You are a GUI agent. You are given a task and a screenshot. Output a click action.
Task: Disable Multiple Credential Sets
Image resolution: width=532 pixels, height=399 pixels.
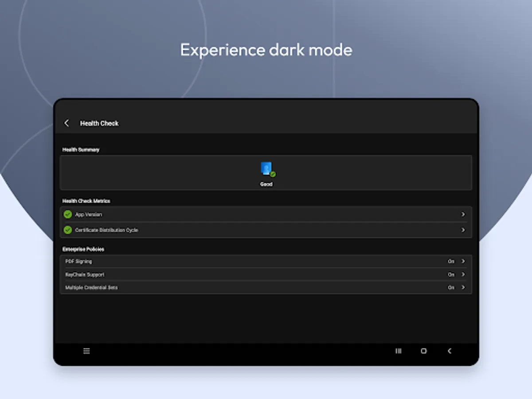pos(451,287)
